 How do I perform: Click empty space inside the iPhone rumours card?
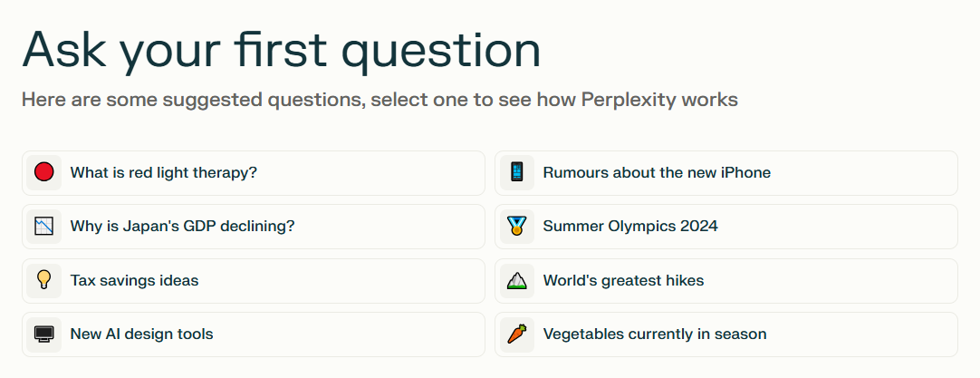click(875, 173)
